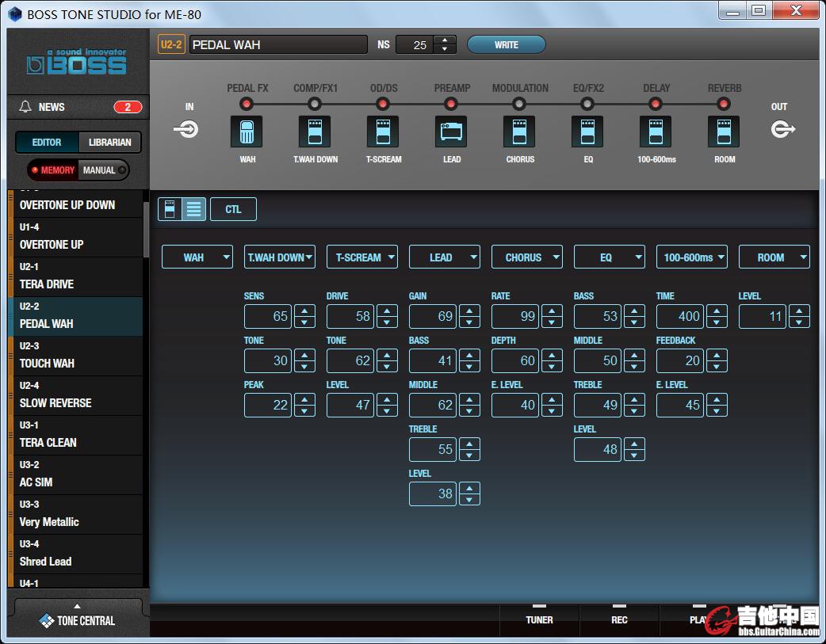Click the T.WAH DOWN effect pedal icon

click(x=315, y=131)
